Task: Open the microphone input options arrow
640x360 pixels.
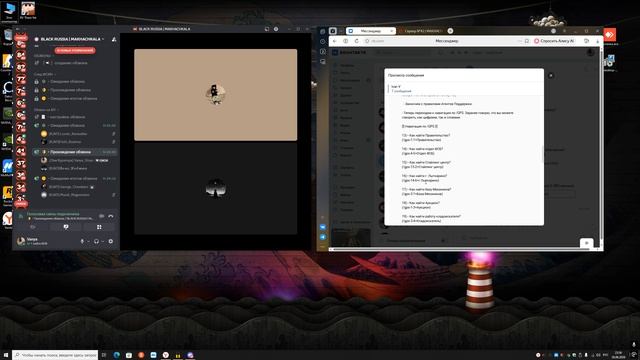Action: click(x=88, y=241)
